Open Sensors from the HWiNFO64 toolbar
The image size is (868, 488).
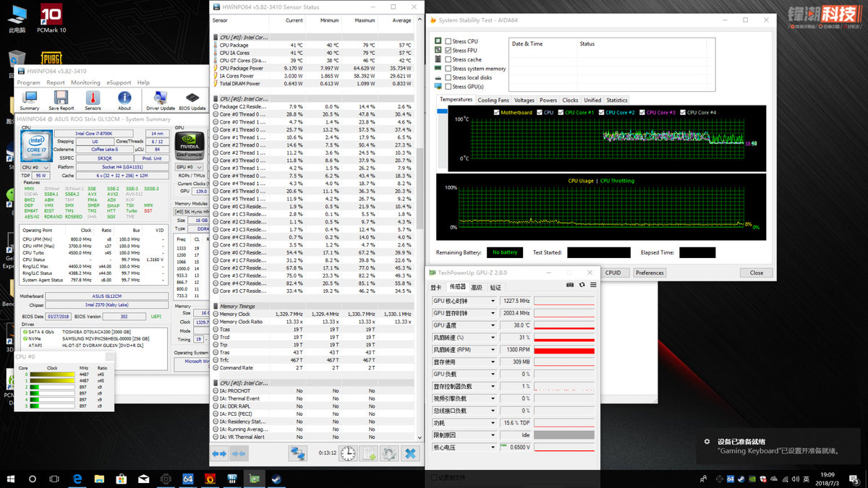[x=93, y=99]
